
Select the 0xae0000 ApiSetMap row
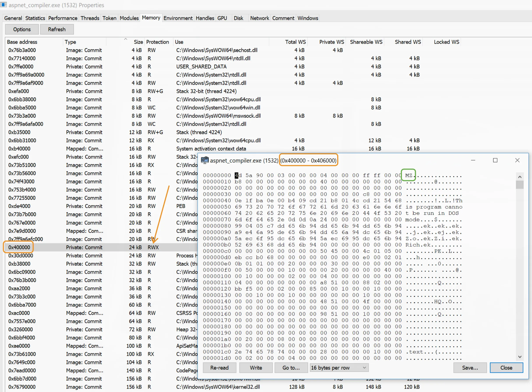(x=102, y=346)
